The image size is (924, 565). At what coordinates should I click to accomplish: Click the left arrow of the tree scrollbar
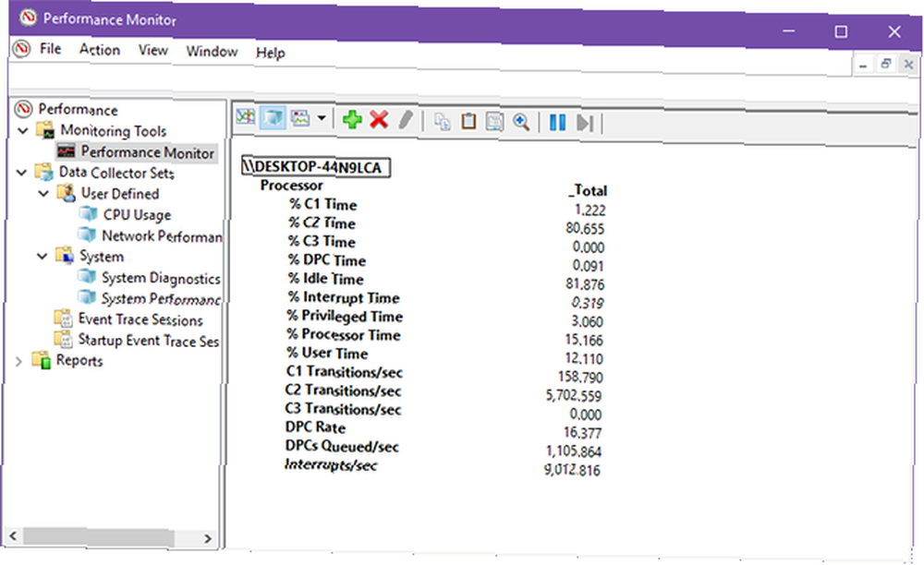tap(13, 536)
